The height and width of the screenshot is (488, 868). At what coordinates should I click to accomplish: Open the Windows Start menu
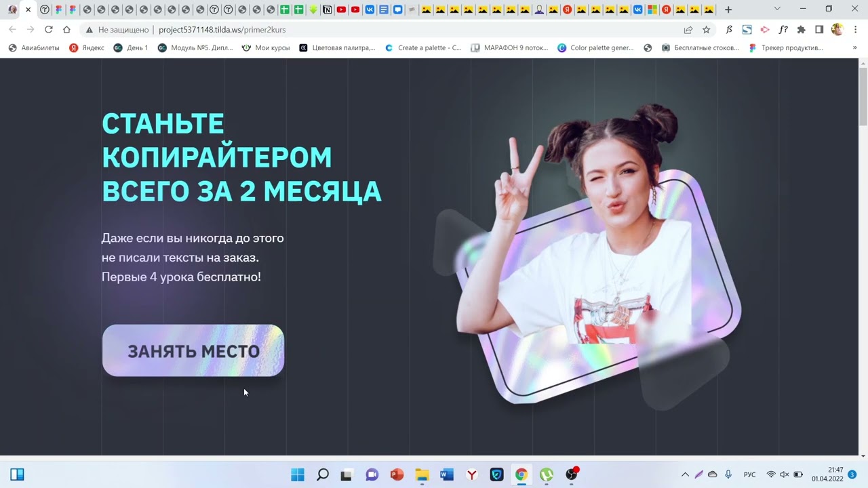[298, 474]
